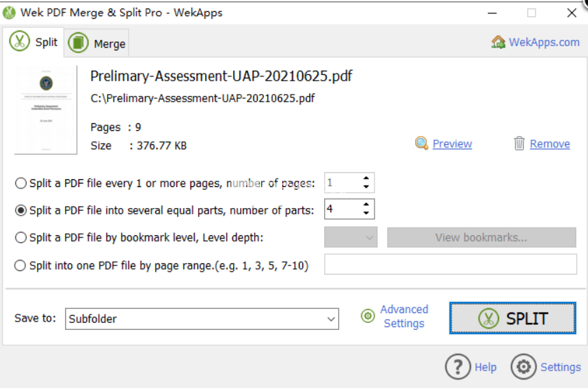Click the file name Prelimary-Assessment-UAP-20210625.pdf heading
This screenshot has height=388, width=588.
pos(221,76)
